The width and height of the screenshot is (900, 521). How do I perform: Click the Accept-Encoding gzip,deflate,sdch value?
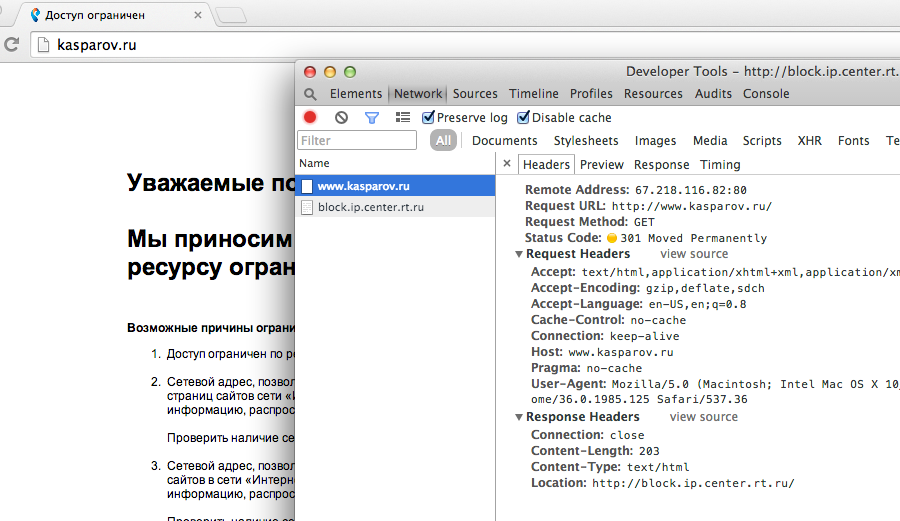coord(705,288)
